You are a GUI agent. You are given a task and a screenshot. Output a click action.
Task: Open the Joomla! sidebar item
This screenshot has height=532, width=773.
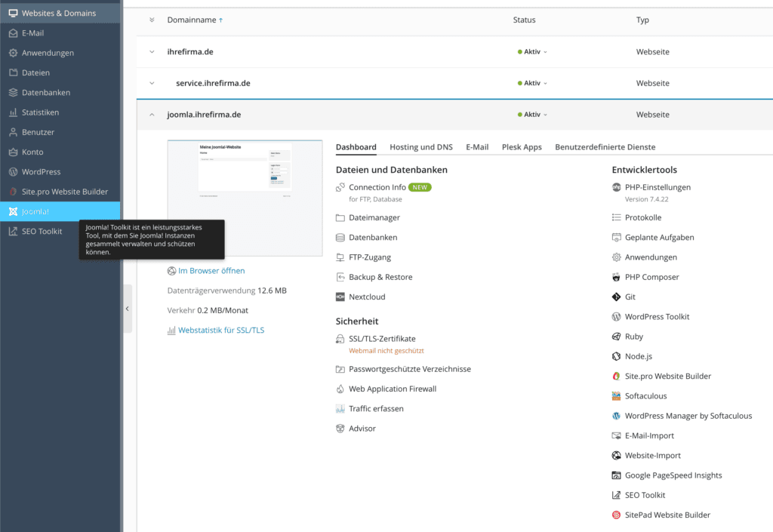(x=35, y=211)
